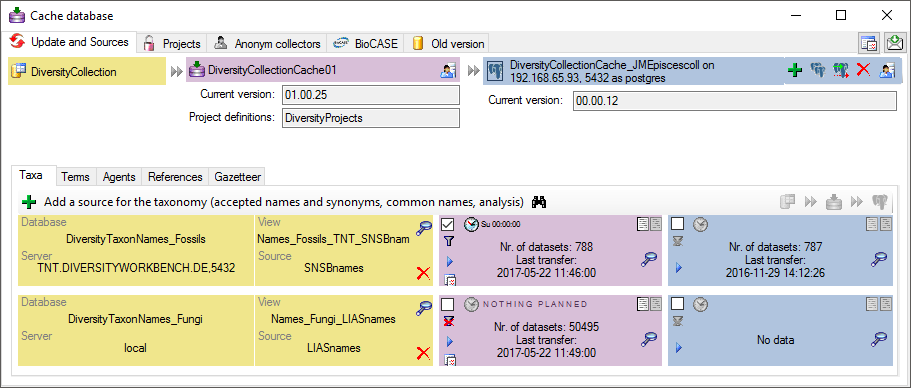Click the binoculars icon next to the taxonomy source label
This screenshot has width=911, height=388.
[x=540, y=202]
